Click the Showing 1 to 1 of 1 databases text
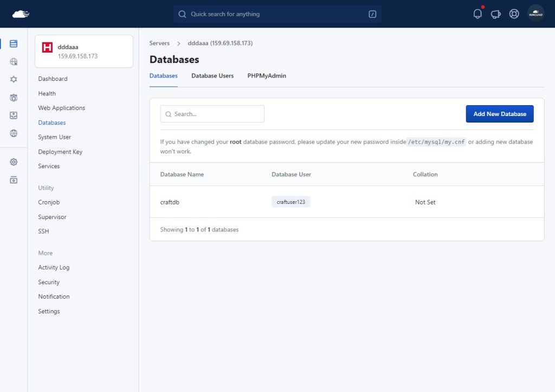The width and height of the screenshot is (555, 392). (199, 229)
